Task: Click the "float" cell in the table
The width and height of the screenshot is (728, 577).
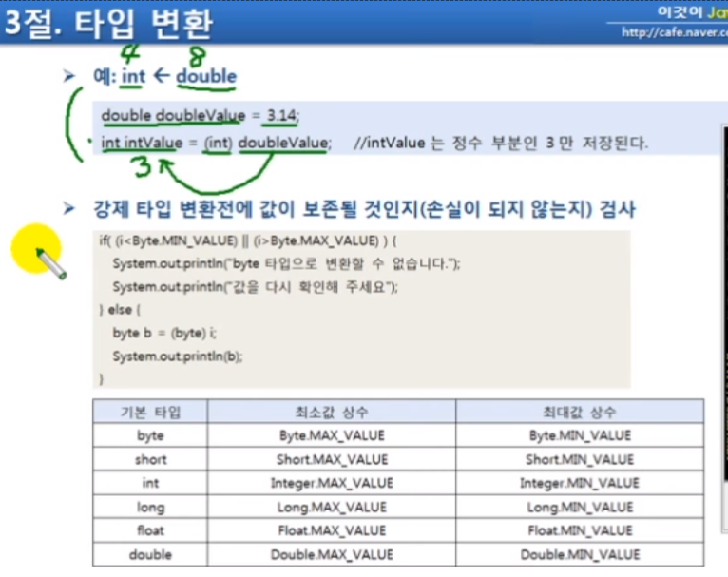Action: (x=150, y=530)
